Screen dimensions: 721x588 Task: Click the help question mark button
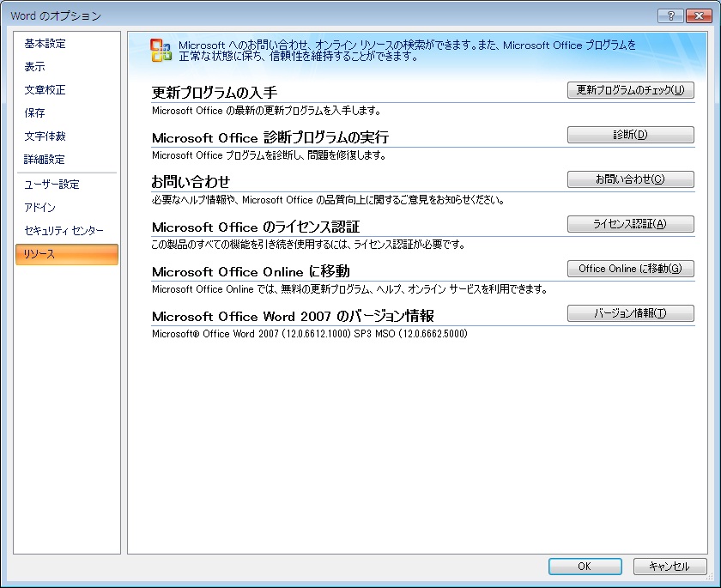click(671, 15)
